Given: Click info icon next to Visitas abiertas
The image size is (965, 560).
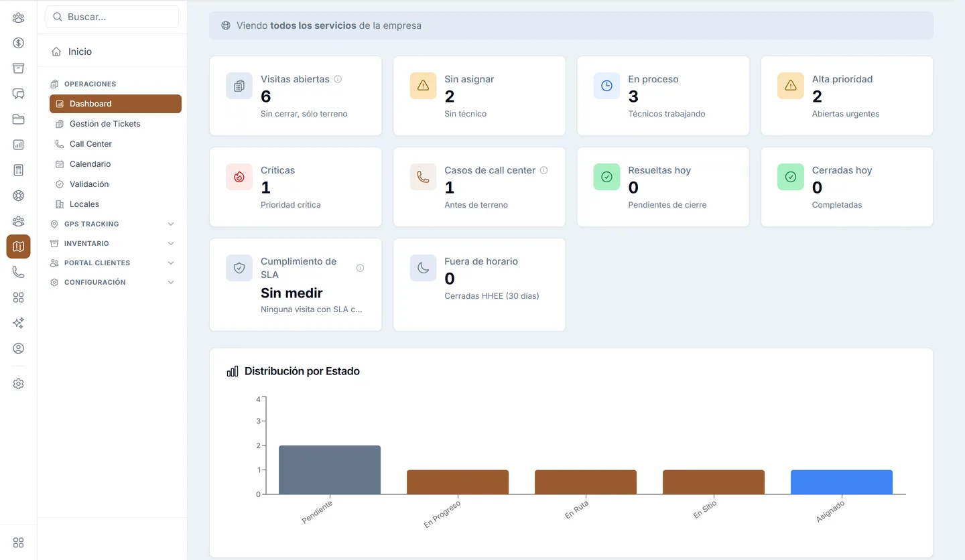Looking at the screenshot, I should (x=338, y=79).
